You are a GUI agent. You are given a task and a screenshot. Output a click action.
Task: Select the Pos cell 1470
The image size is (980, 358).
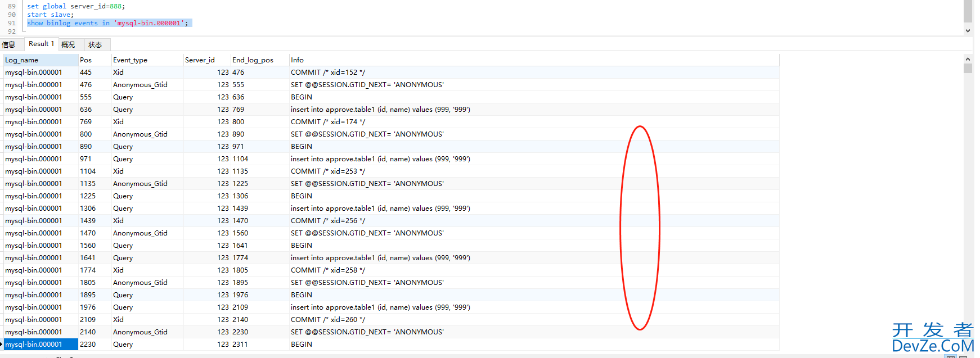click(x=95, y=233)
